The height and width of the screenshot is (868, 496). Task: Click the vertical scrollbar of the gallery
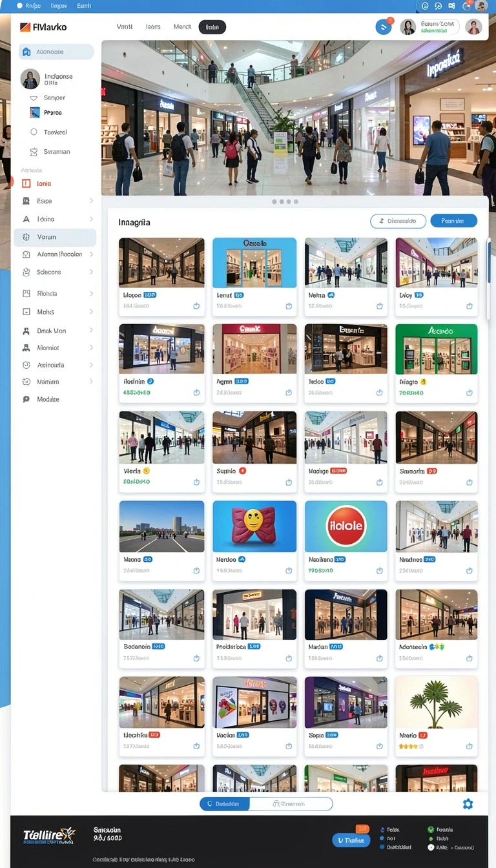[x=489, y=262]
